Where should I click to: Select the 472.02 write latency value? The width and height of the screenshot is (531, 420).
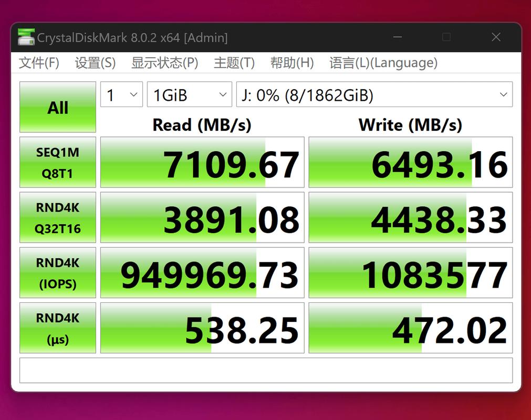click(410, 328)
